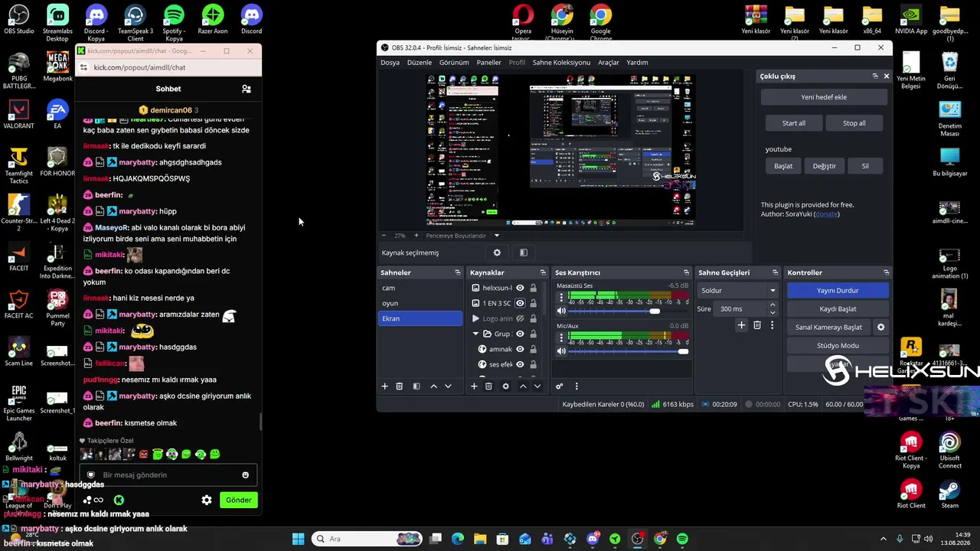Open source properties gear above Sahneler
Viewport: 980px width, 551px height.
tap(497, 253)
